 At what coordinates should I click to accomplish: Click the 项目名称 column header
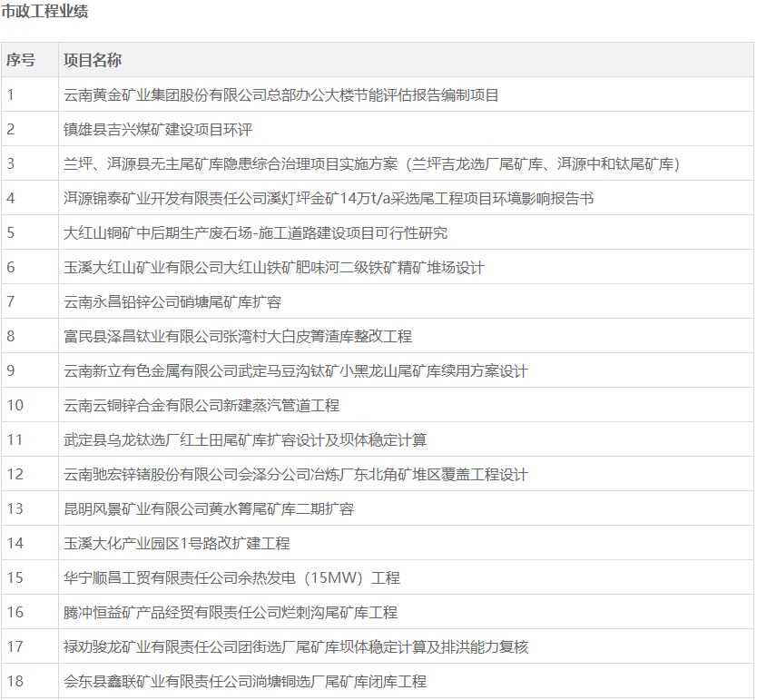tap(92, 60)
